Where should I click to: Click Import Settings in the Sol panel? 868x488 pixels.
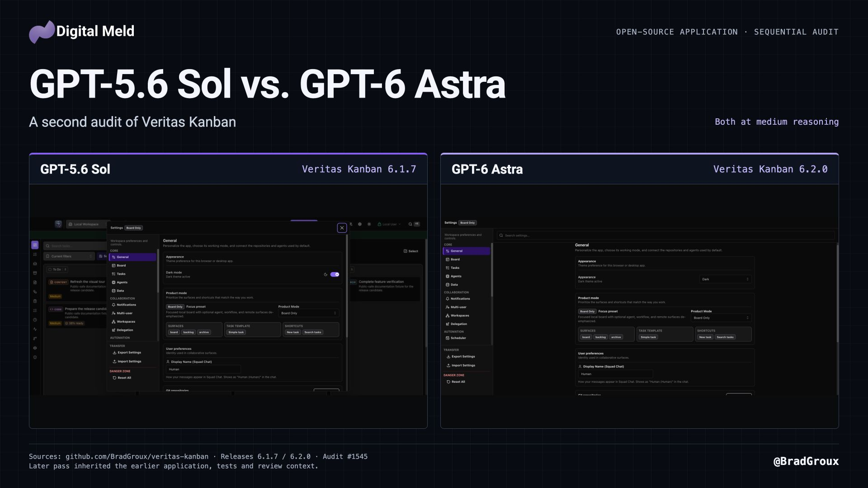(x=127, y=361)
